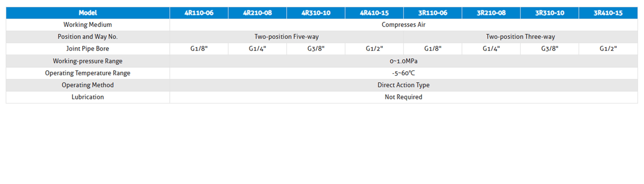The width and height of the screenshot is (644, 184).
Task: Select the 4R210-08 model header
Action: 258,13
